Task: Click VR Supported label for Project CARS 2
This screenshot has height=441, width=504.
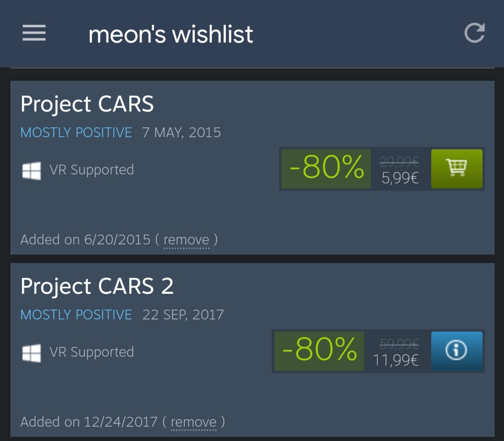Action: click(91, 352)
